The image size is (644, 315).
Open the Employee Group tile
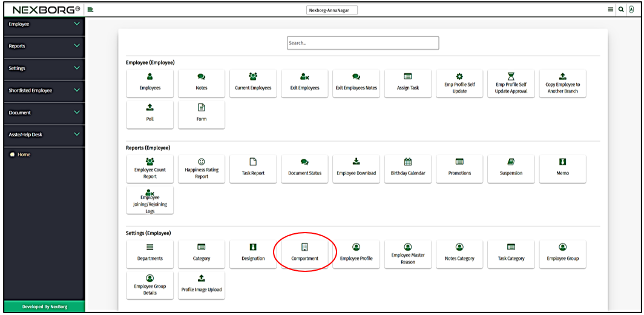[563, 254]
